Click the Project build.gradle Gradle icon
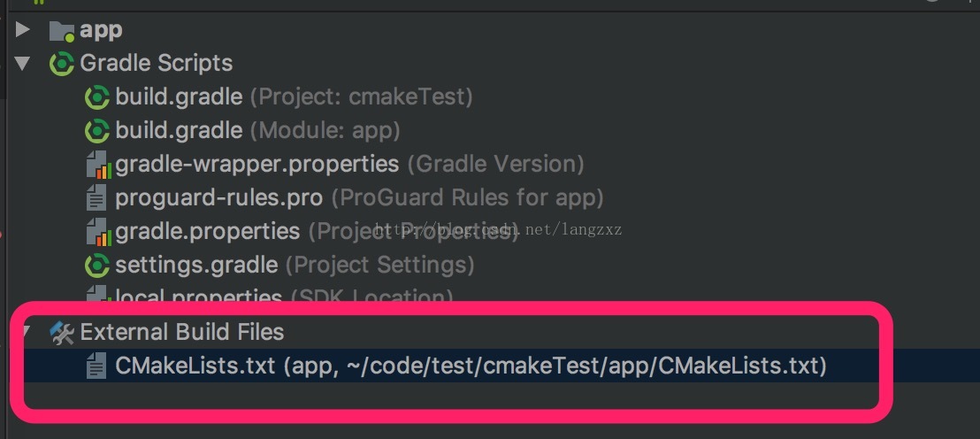Viewport: 980px width, 439px height. (x=97, y=97)
